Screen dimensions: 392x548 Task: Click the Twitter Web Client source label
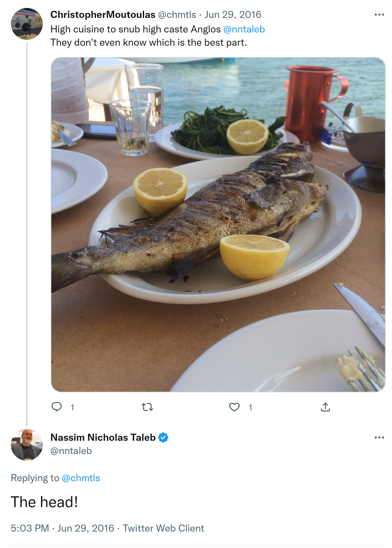coord(163,528)
